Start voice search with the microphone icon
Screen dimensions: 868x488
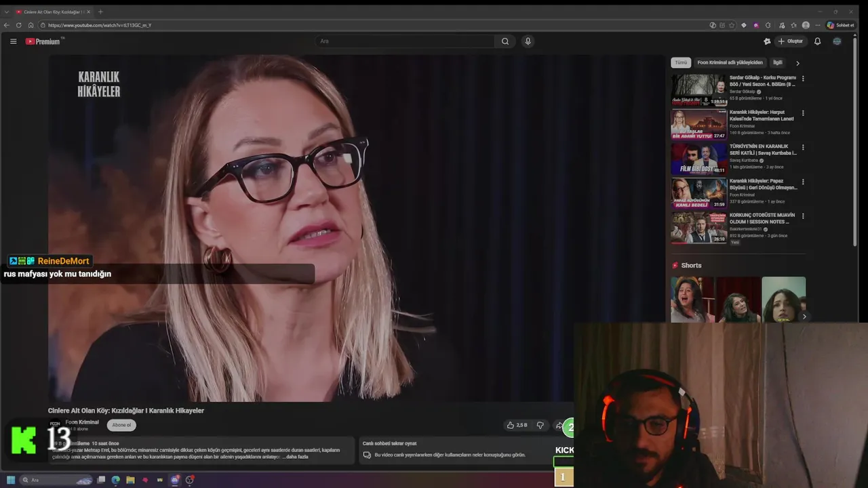pyautogui.click(x=528, y=41)
